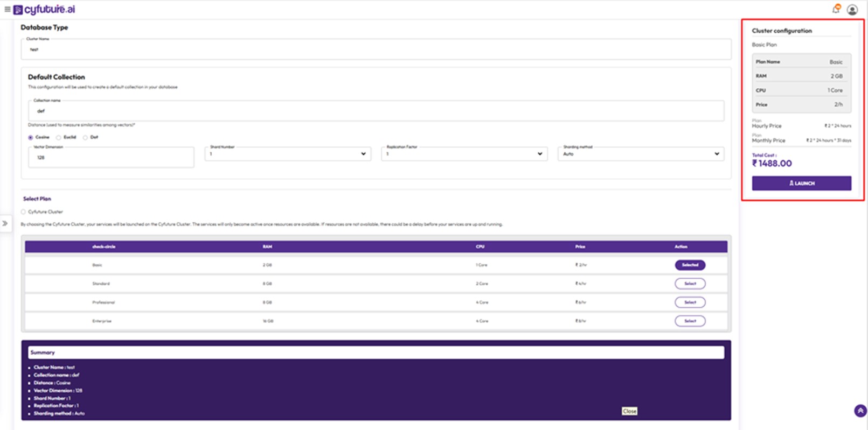Viewport: 868px width, 430px height.
Task: Click the Launch button
Action: coord(801,184)
